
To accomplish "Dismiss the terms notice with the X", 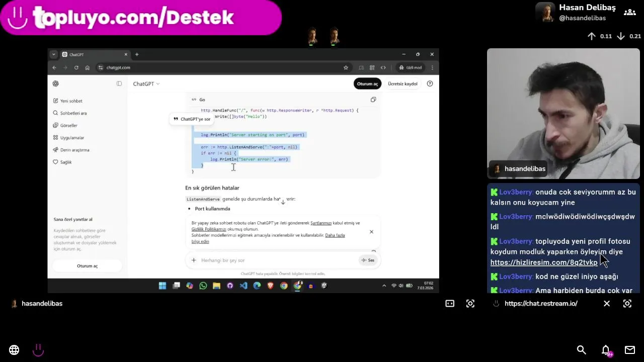I will click(371, 232).
